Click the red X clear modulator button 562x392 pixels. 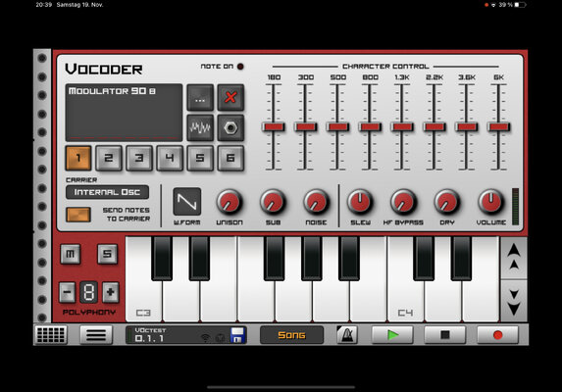tap(230, 97)
